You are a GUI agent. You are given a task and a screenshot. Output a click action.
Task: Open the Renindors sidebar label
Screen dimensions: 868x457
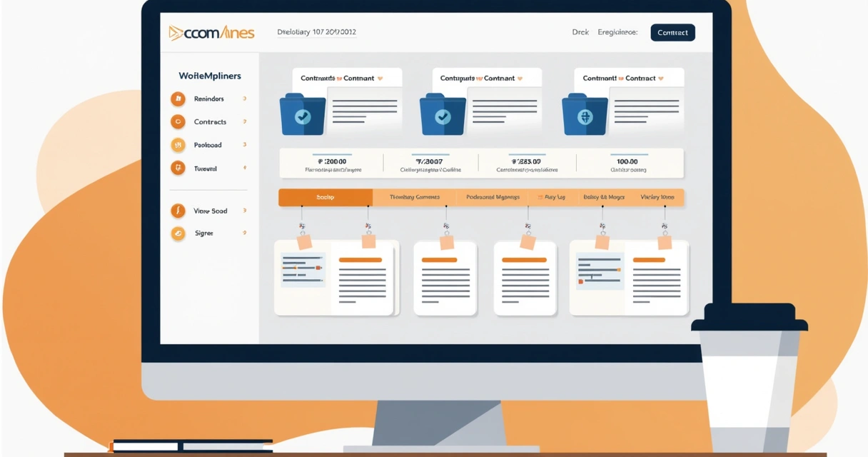208,99
